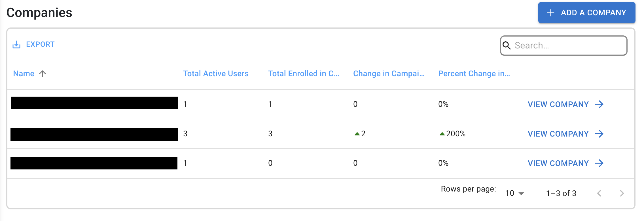Go to previous page chevron
Viewport: 644px width, 221px height.
pyautogui.click(x=599, y=193)
